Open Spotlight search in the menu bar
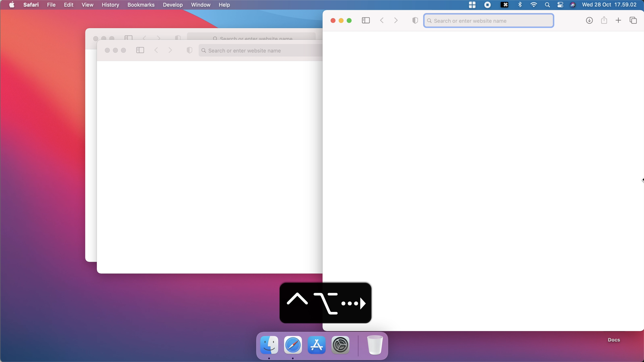 [x=547, y=5]
